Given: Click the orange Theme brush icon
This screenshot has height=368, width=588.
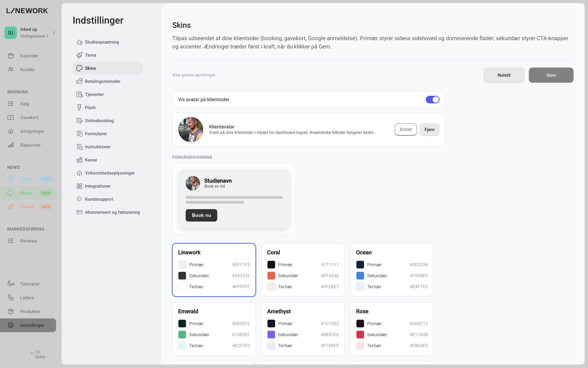Looking at the screenshot, I should 11,207.
